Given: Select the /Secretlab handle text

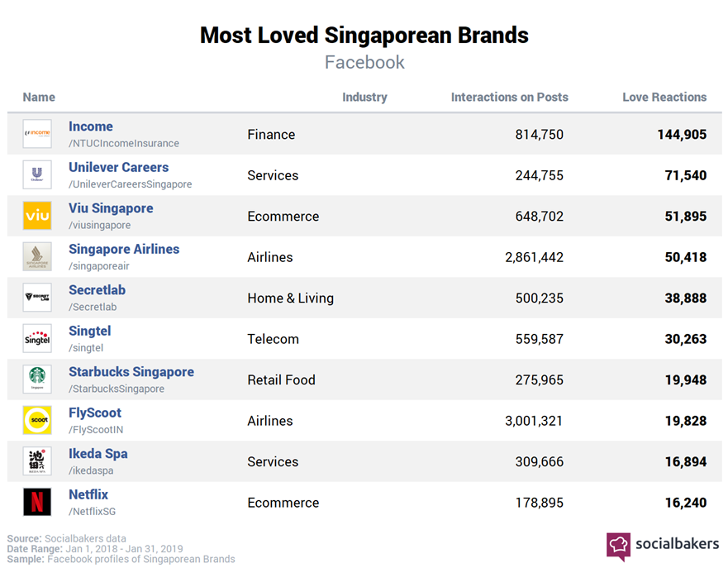Looking at the screenshot, I should 93,307.
